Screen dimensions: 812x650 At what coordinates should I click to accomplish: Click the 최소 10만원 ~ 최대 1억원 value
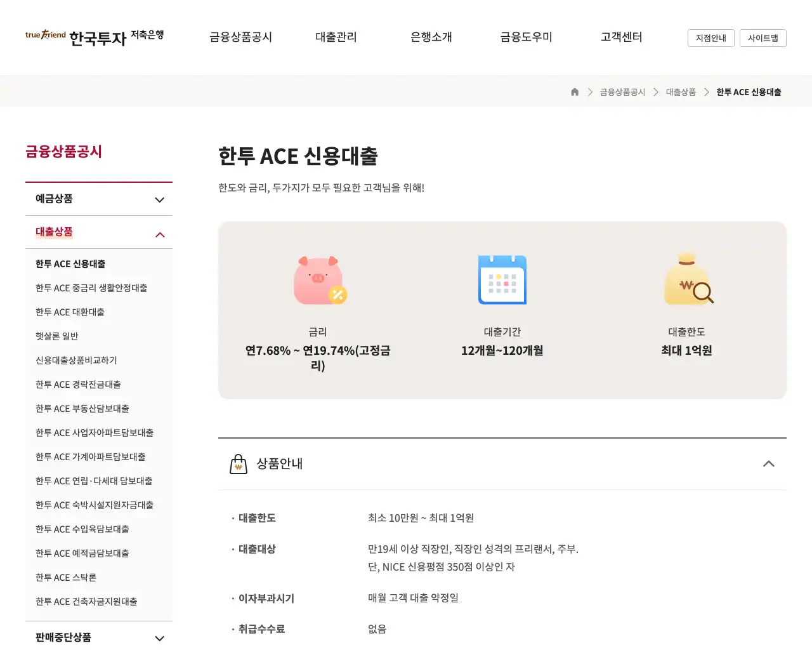click(x=421, y=518)
